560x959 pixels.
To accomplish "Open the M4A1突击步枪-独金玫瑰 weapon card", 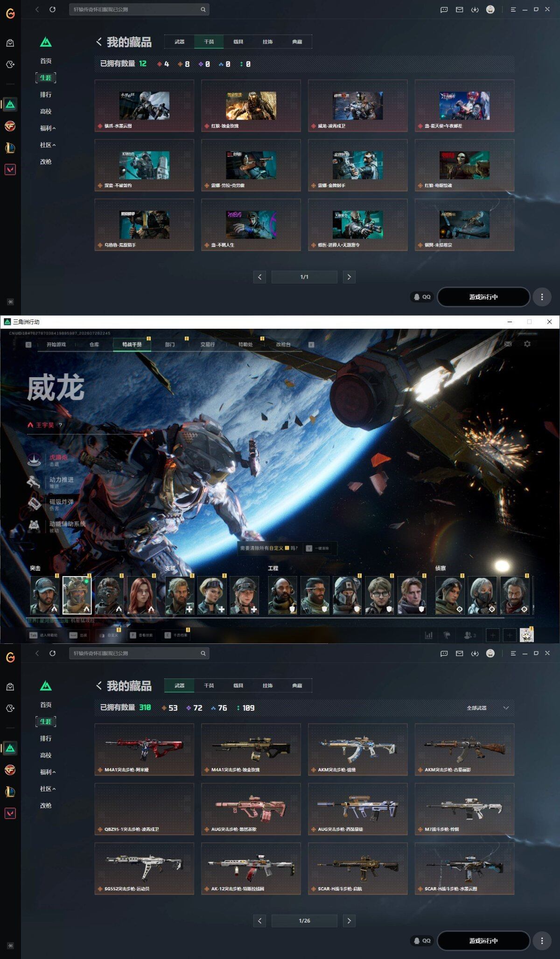I will (251, 750).
